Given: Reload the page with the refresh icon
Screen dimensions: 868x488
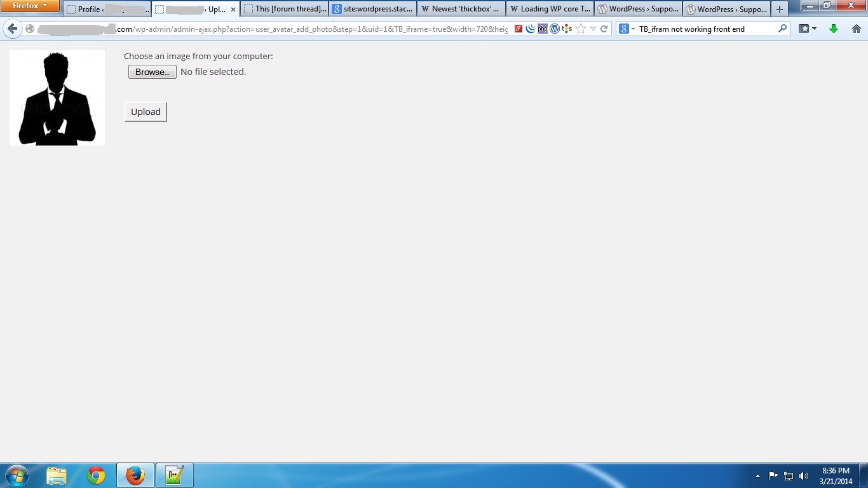Looking at the screenshot, I should [x=604, y=29].
